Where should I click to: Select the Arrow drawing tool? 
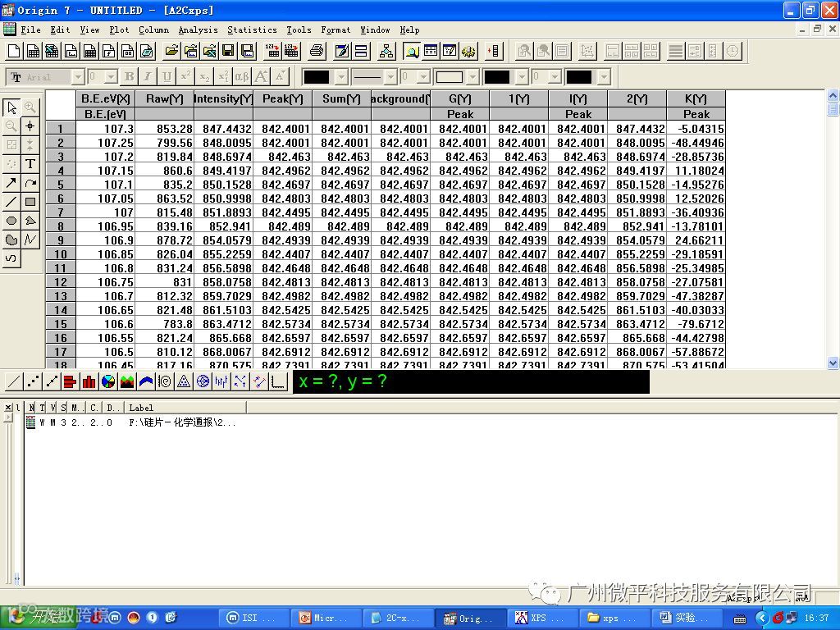tap(11, 183)
